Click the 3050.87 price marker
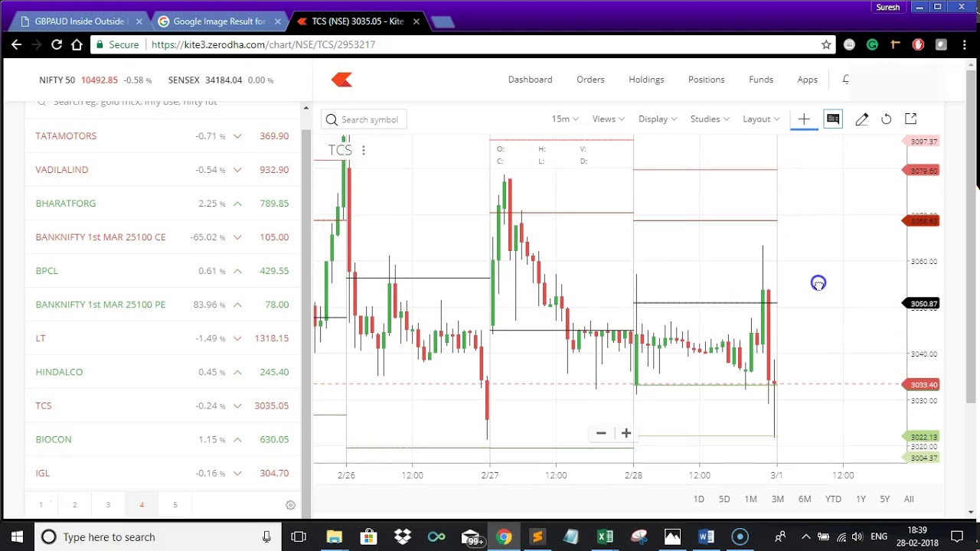This screenshot has width=980, height=551. click(x=922, y=304)
